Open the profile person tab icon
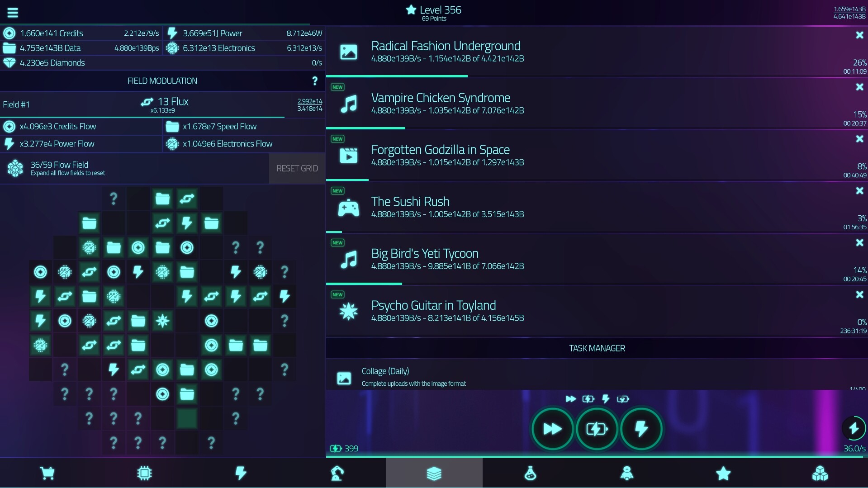The image size is (868, 488). [626, 473]
